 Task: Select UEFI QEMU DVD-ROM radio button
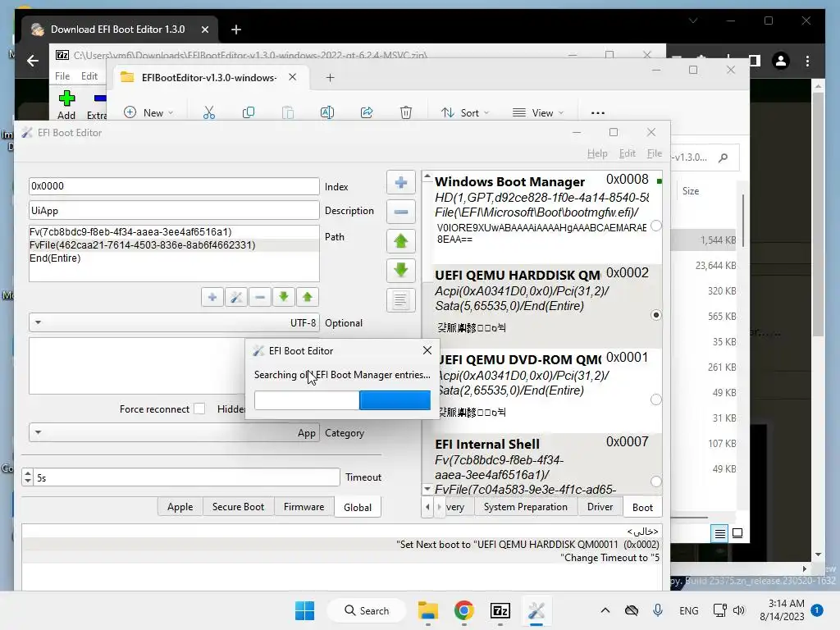click(x=655, y=399)
